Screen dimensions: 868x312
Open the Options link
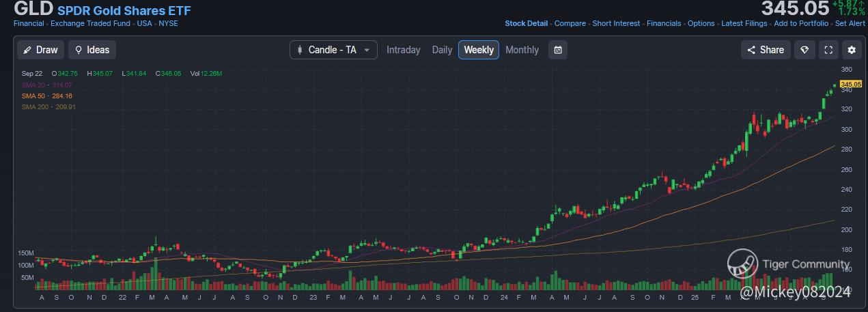(x=701, y=23)
